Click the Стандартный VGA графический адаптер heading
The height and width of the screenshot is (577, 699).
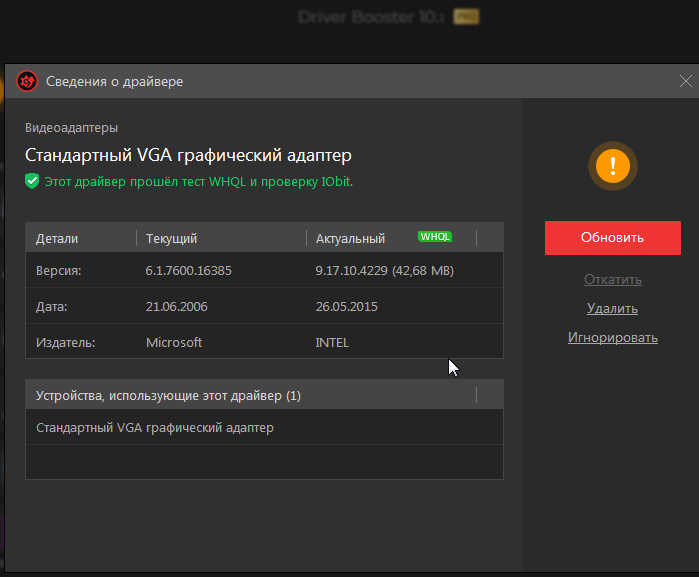(188, 155)
